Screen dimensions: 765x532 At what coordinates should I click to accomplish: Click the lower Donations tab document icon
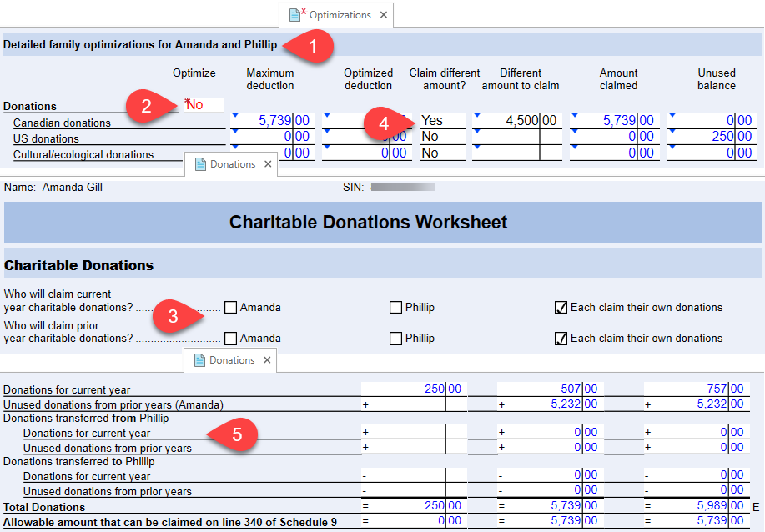[x=199, y=360]
